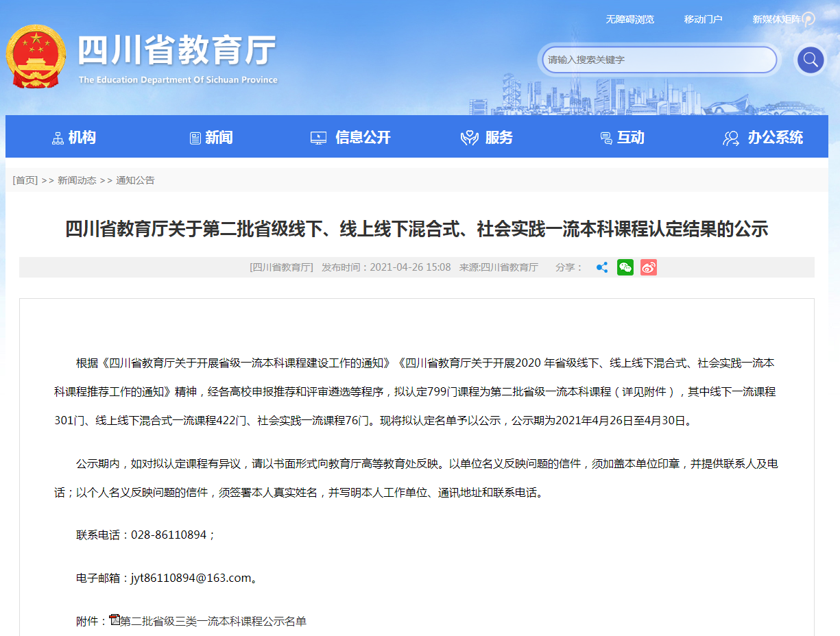
Task: Click the 无障碍浏览 link
Action: (629, 19)
